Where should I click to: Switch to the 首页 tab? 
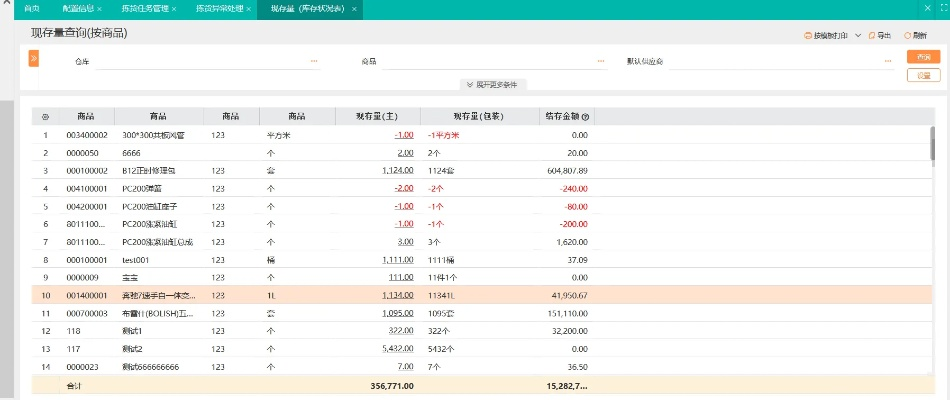(32, 9)
